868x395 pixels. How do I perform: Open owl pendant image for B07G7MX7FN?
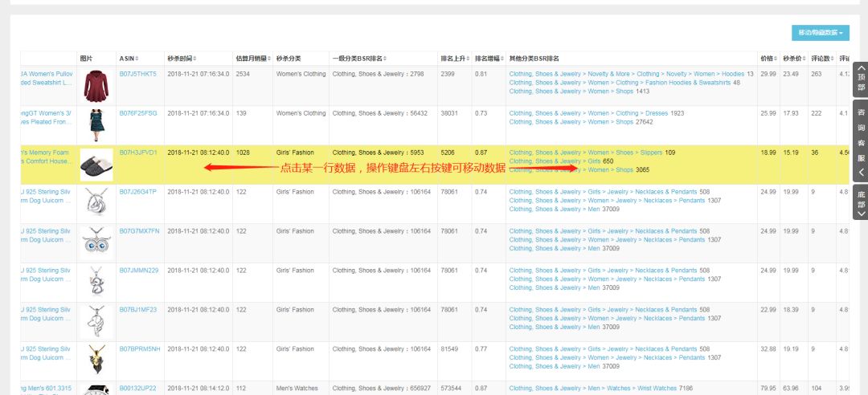click(x=96, y=242)
